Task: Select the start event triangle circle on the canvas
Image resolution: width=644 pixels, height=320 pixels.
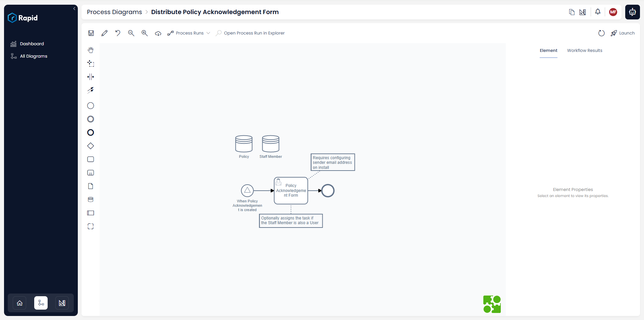Action: [x=247, y=191]
